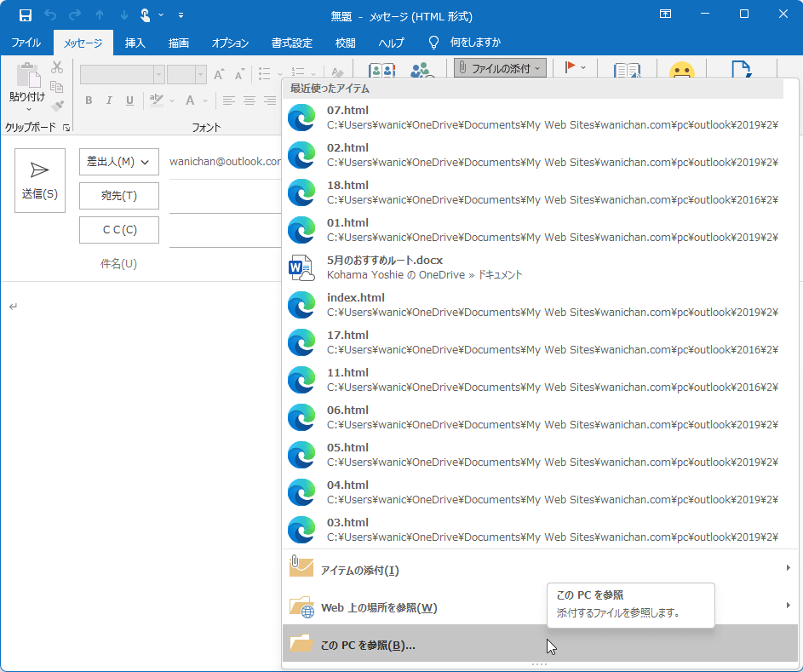Click the Format Painter brush icon
803x672 pixels.
[57, 106]
